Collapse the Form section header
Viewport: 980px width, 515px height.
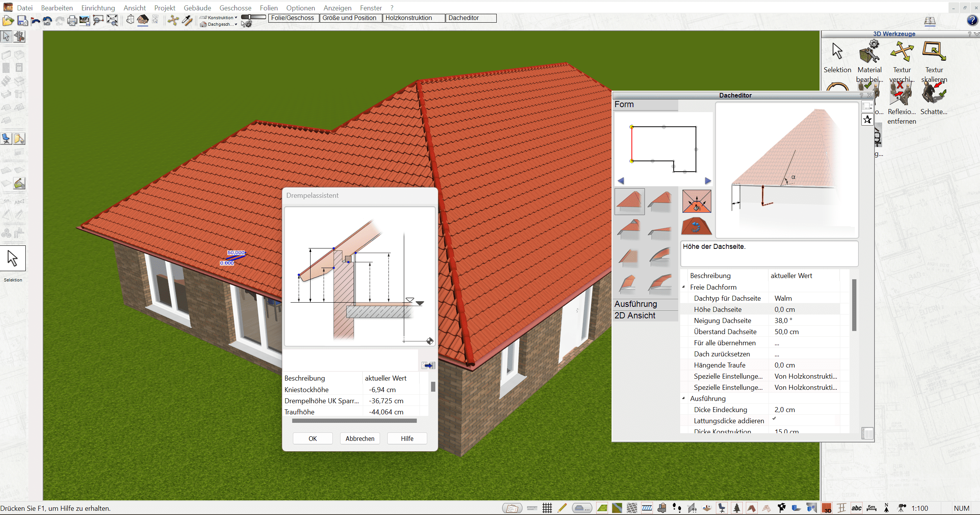[645, 104]
